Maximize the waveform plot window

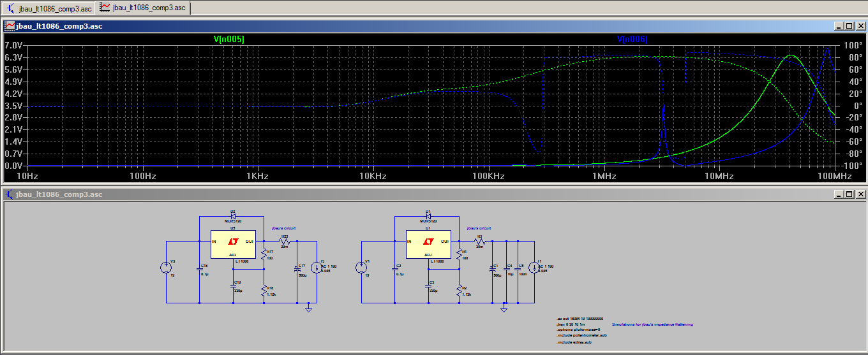848,26
